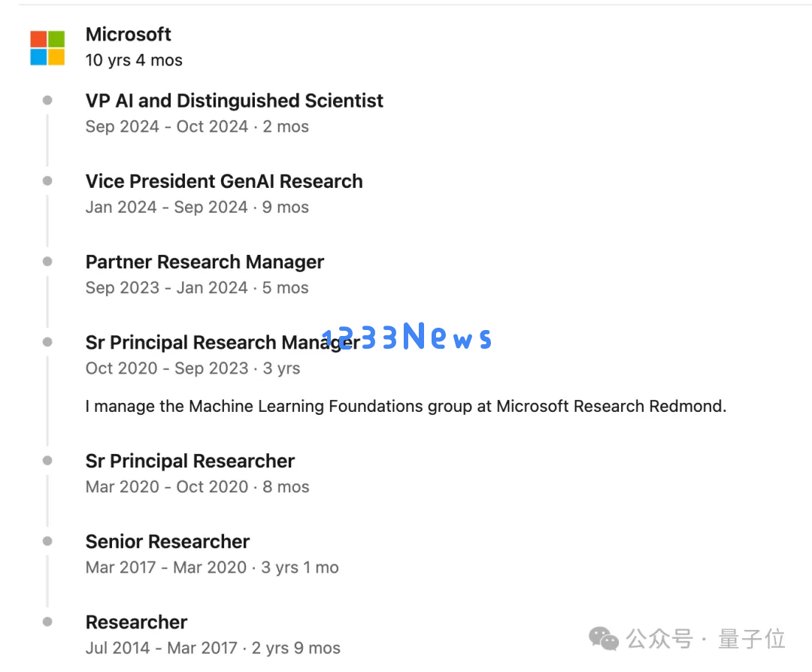
Task: Click the Microsoft four-color logo
Action: coord(47,47)
